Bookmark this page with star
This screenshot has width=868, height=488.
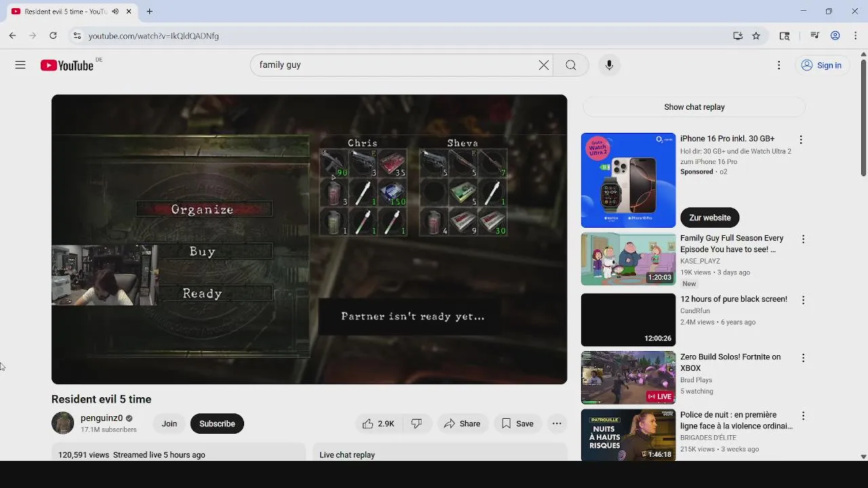[x=756, y=36]
